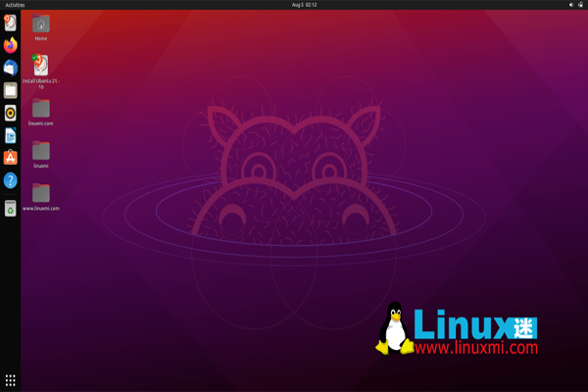Open Thunderbird Mail from the dock

[x=11, y=68]
